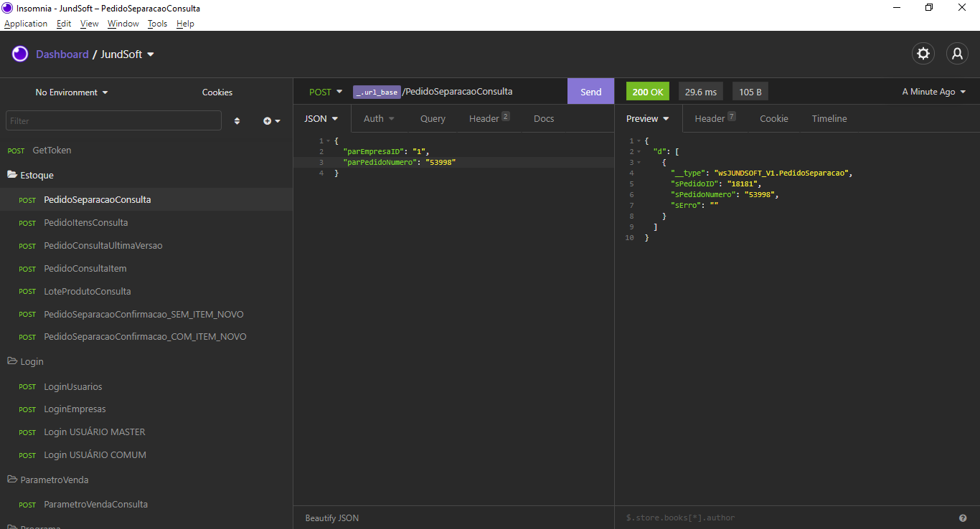Click the _.url_base variable tag

click(x=377, y=92)
